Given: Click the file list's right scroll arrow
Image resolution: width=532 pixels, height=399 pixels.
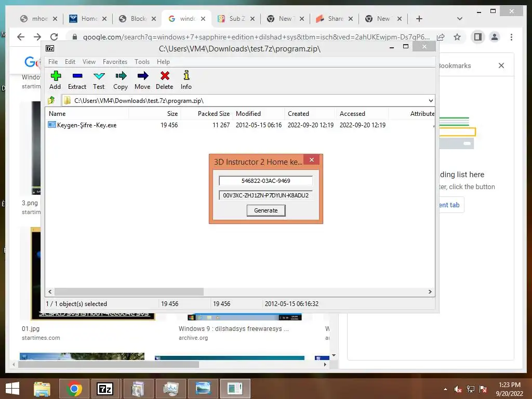Looking at the screenshot, I should [x=430, y=292].
